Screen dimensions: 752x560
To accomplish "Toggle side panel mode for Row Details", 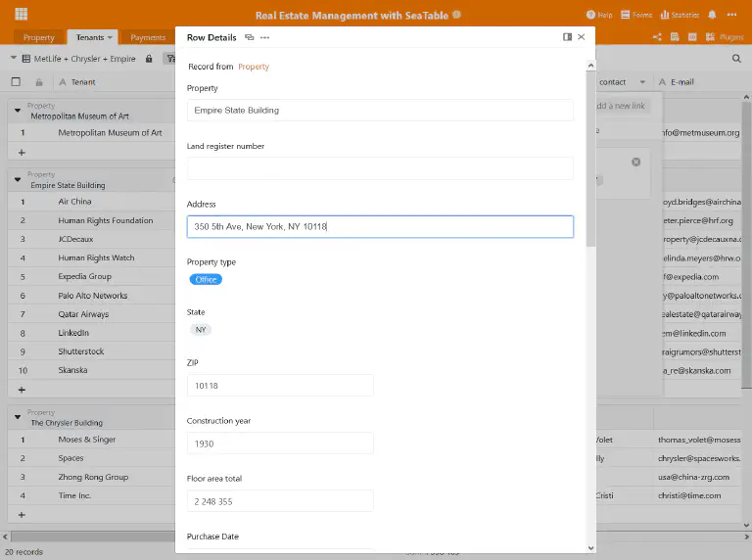I will 567,37.
